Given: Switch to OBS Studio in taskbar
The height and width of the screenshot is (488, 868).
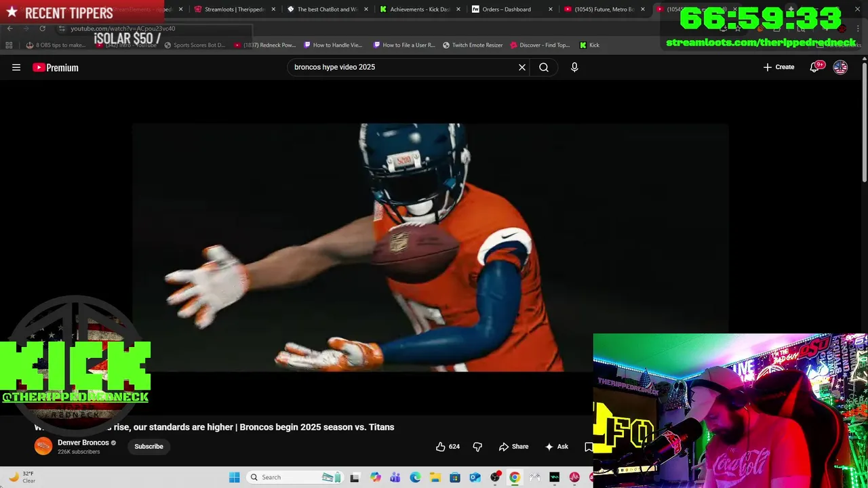Looking at the screenshot, I should [x=495, y=477].
